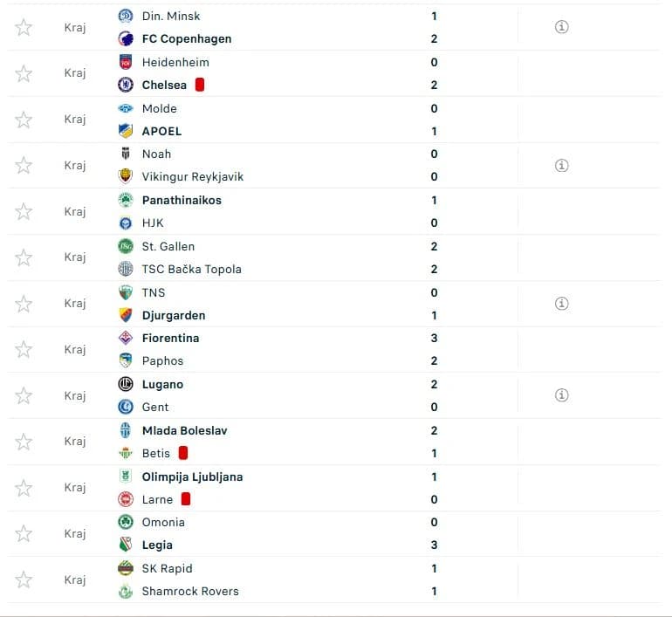672x617 pixels.
Task: Open the Shamrock Rovers team link
Action: tap(190, 592)
